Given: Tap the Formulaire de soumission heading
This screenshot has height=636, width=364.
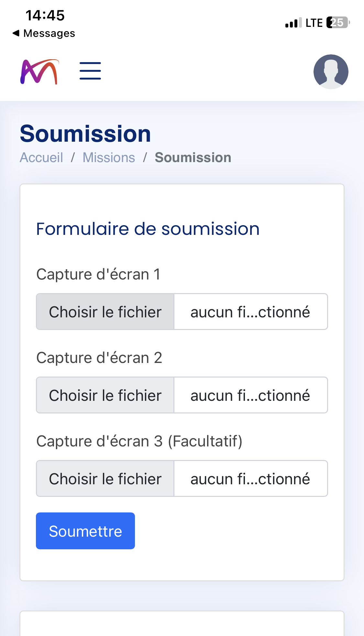Looking at the screenshot, I should [148, 229].
